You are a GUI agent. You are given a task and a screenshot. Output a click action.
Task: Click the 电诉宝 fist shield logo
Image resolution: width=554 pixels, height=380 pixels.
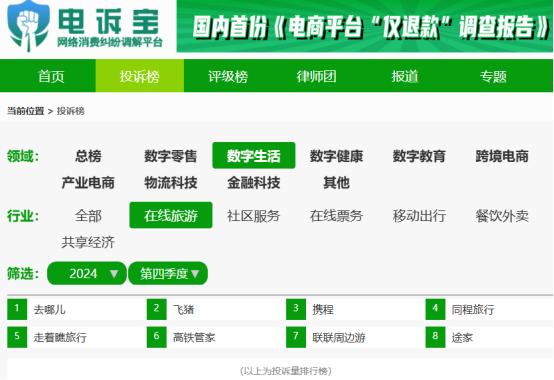(x=28, y=26)
